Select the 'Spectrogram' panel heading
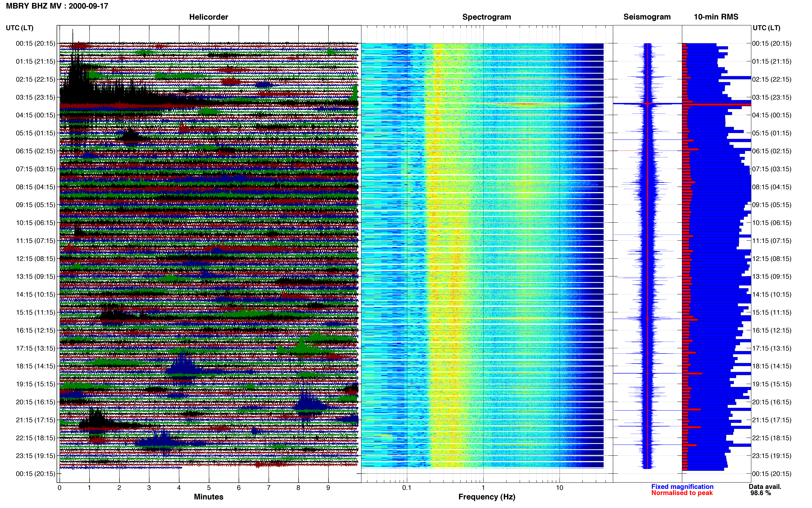 point(487,17)
